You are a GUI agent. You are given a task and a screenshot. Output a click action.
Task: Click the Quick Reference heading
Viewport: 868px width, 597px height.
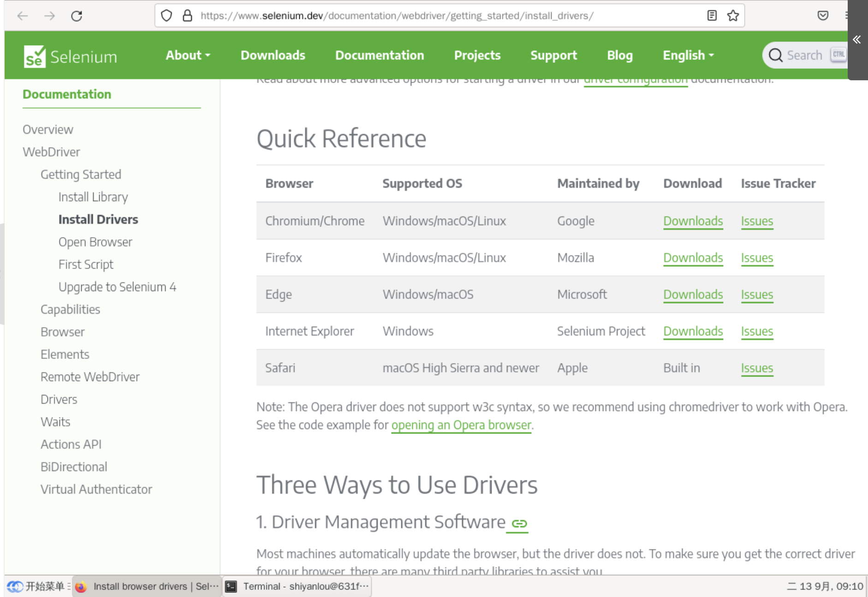(341, 139)
